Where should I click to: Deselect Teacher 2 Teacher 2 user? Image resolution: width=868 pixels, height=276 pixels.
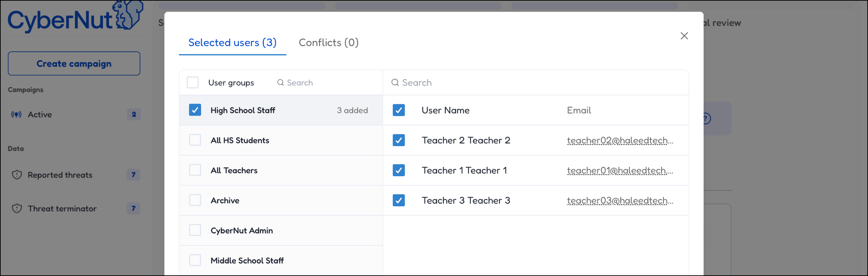[398, 140]
